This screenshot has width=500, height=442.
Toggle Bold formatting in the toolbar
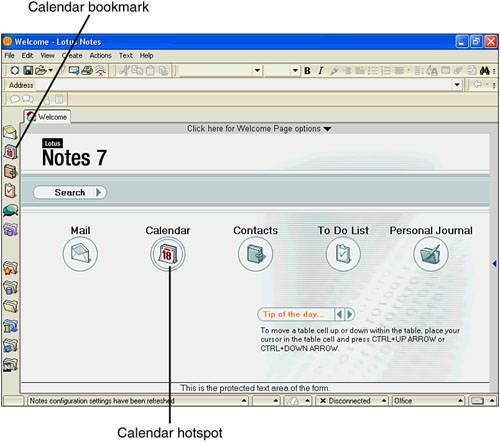pos(307,71)
